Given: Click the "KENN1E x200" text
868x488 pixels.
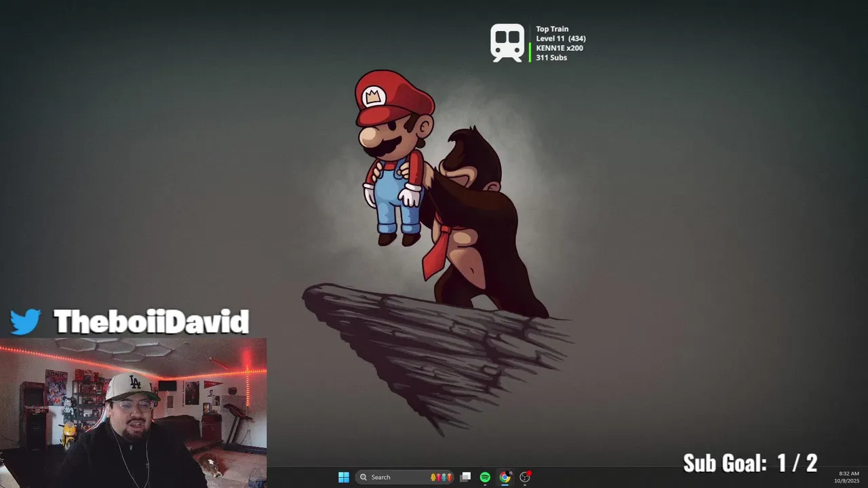Looking at the screenshot, I should pyautogui.click(x=559, y=48).
